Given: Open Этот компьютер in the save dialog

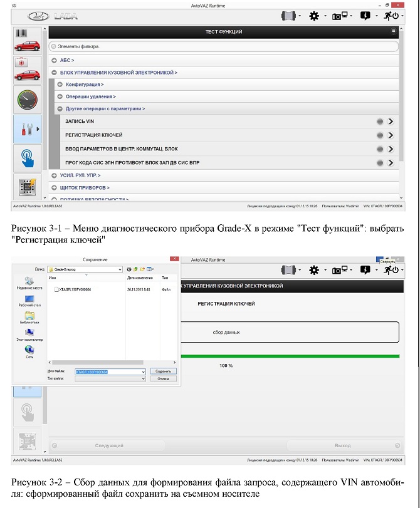Looking at the screenshot, I should point(29,335).
